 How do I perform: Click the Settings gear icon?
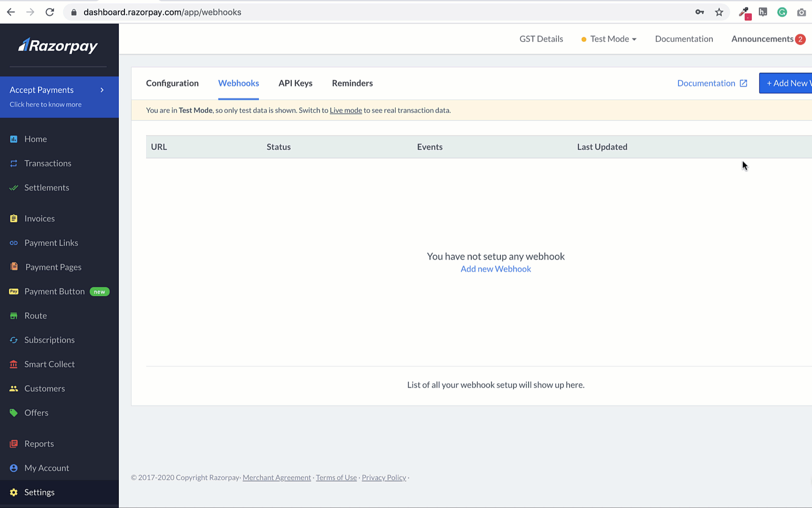[14, 492]
